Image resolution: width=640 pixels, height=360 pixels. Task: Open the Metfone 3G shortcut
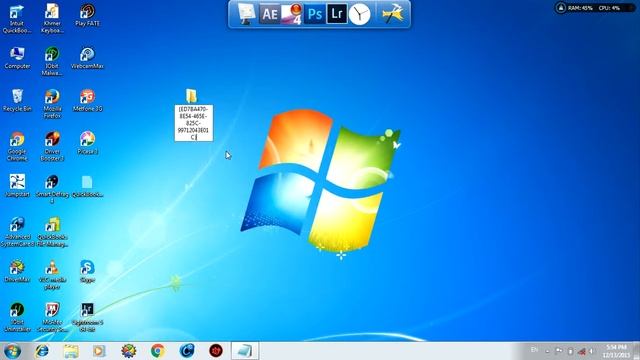87,100
